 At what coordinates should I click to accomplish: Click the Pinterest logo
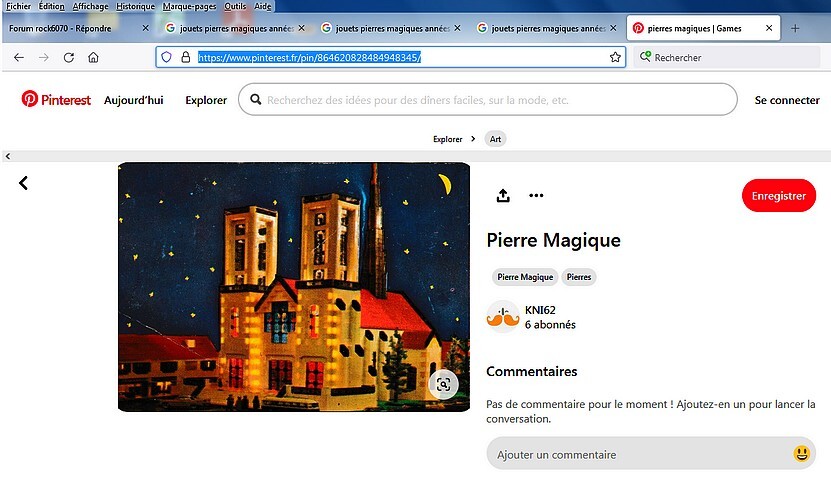(56, 99)
